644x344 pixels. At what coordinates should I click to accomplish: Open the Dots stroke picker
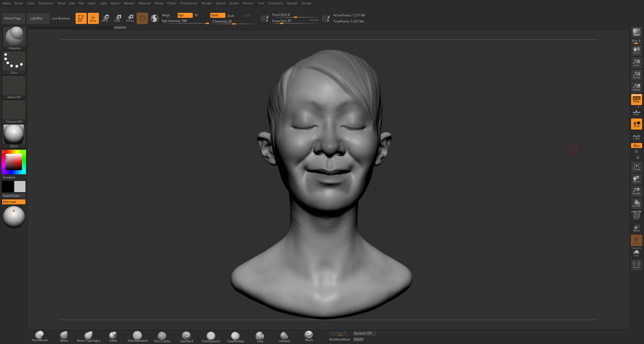click(14, 63)
